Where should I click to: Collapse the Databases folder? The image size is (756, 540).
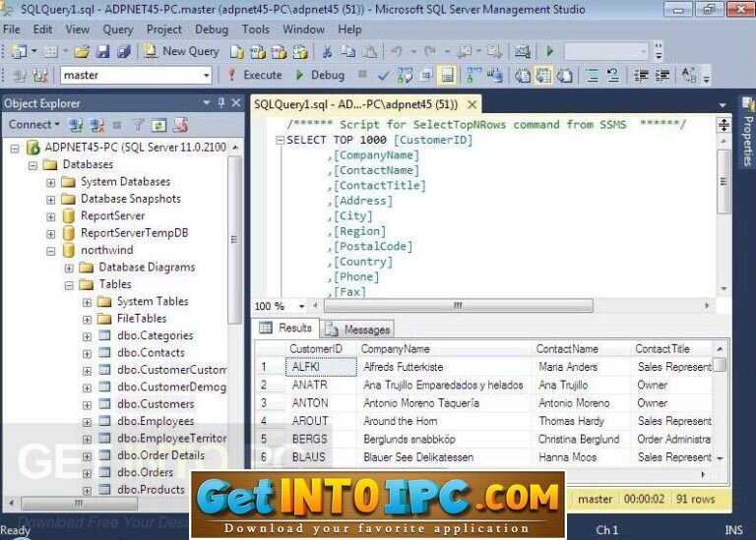(x=32, y=165)
